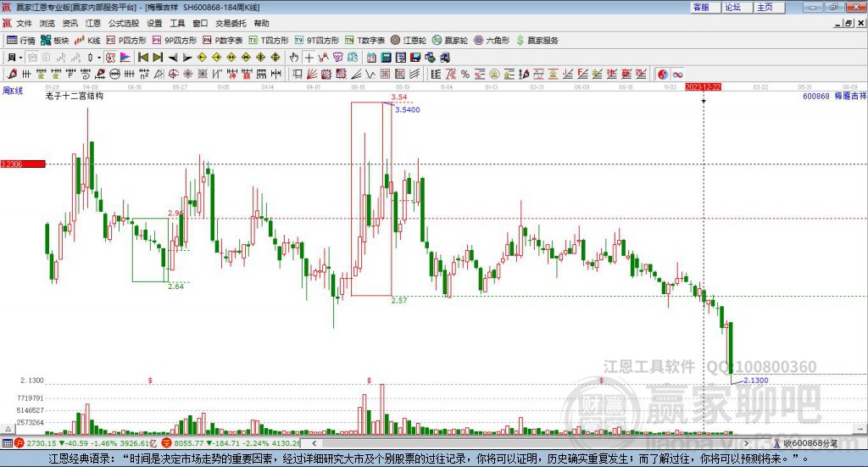Jump to first bar icon
Viewport: 868px width, 467px height.
coord(142,58)
